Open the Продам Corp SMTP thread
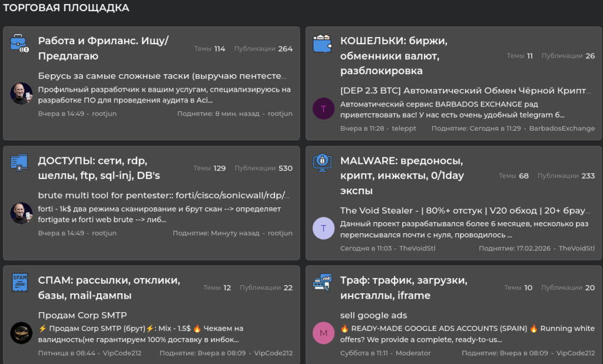The width and height of the screenshot is (603, 364). tap(82, 315)
